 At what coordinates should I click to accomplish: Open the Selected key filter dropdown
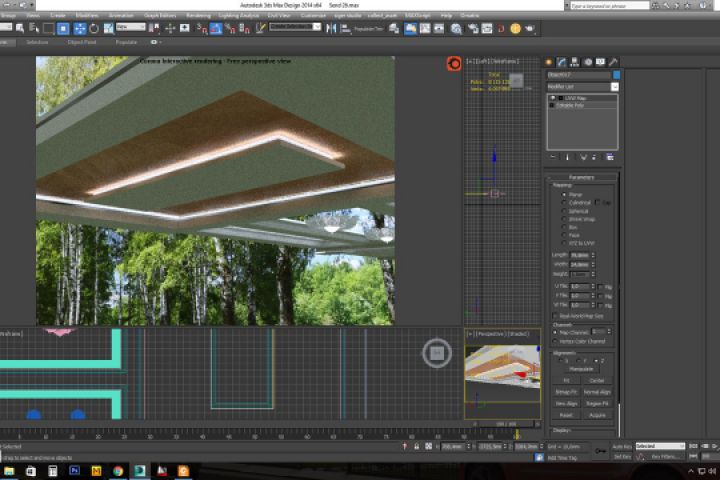[x=660, y=446]
